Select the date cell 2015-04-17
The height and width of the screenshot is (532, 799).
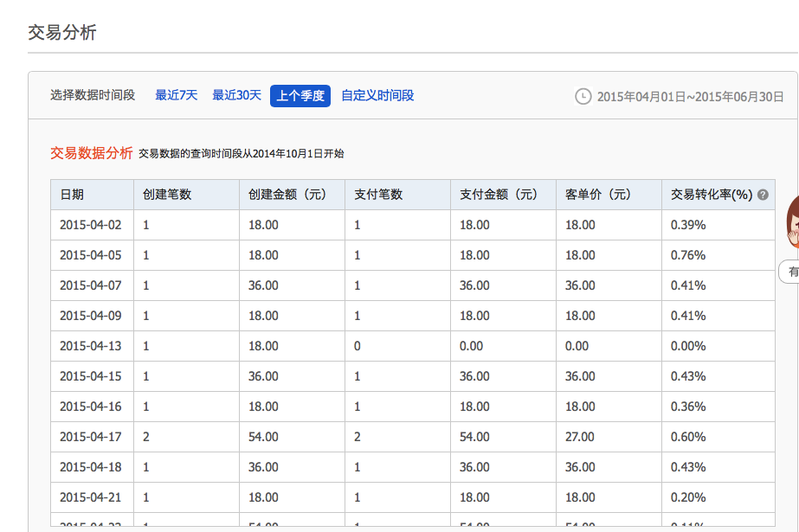tap(91, 437)
